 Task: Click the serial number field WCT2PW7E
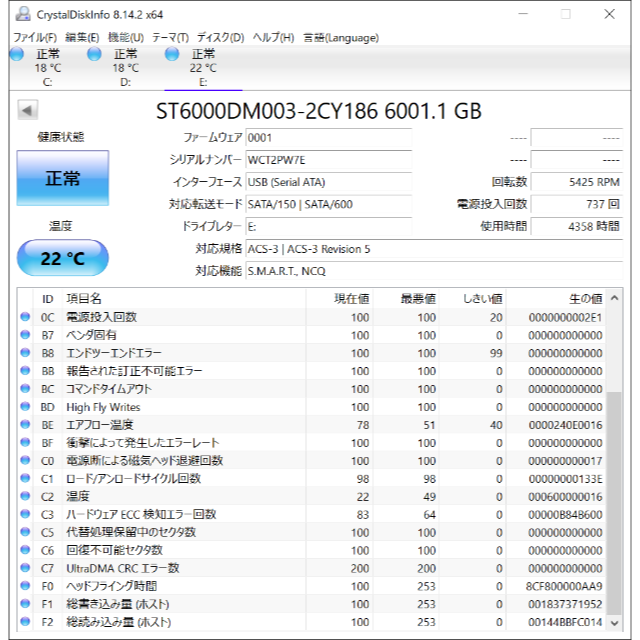[x=329, y=160]
